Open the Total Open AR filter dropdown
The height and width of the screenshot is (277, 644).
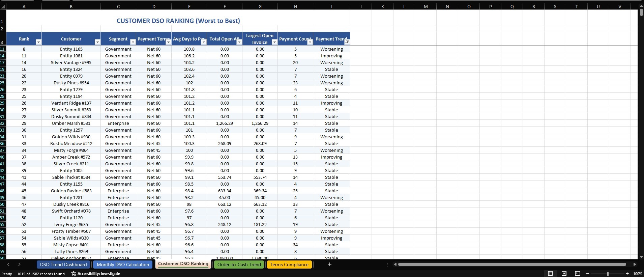click(239, 42)
